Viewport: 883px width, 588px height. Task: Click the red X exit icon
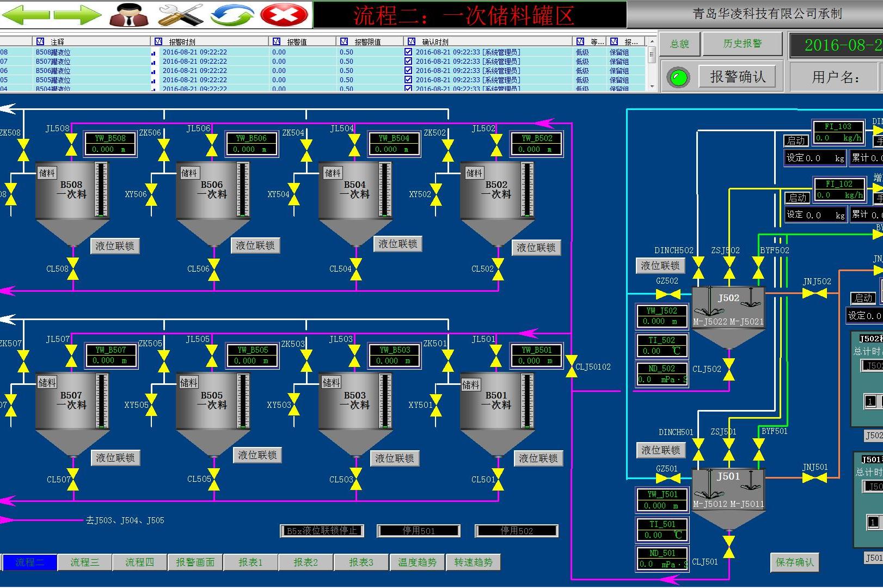click(284, 15)
